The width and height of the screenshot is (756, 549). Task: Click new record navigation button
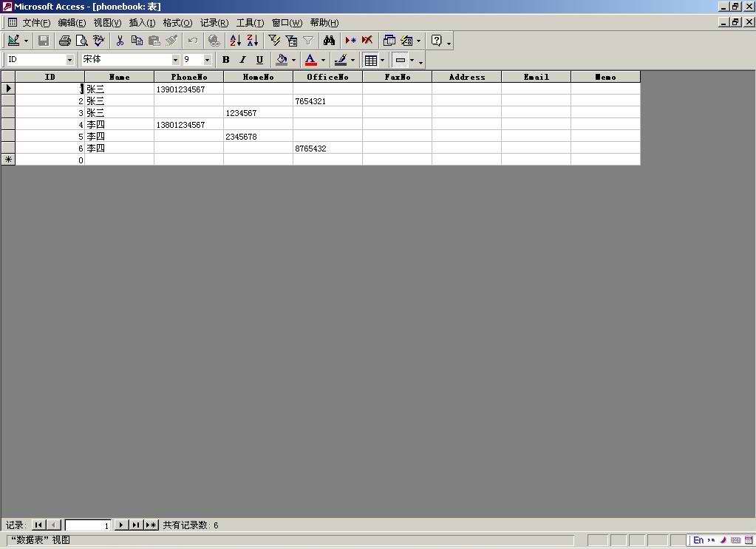click(x=151, y=525)
